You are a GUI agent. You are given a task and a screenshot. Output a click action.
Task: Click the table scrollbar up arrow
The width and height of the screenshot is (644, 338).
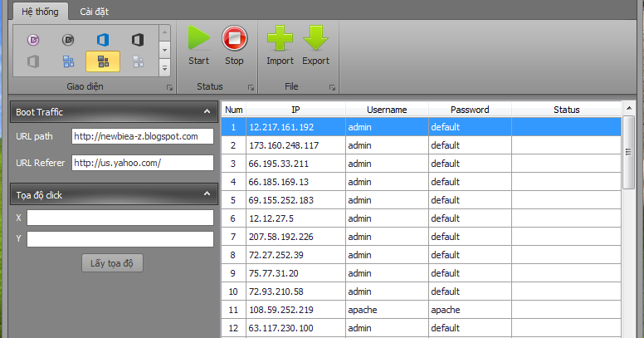point(629,108)
